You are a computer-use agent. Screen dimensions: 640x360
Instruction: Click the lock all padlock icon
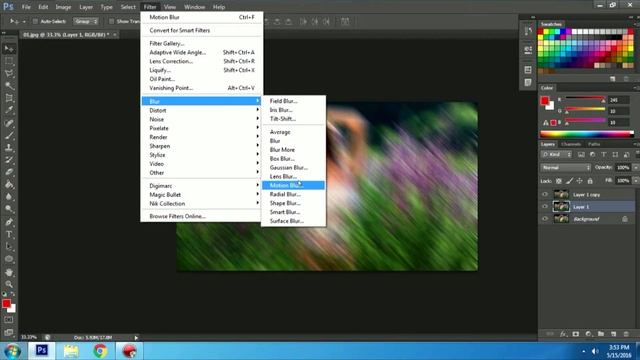(x=590, y=181)
